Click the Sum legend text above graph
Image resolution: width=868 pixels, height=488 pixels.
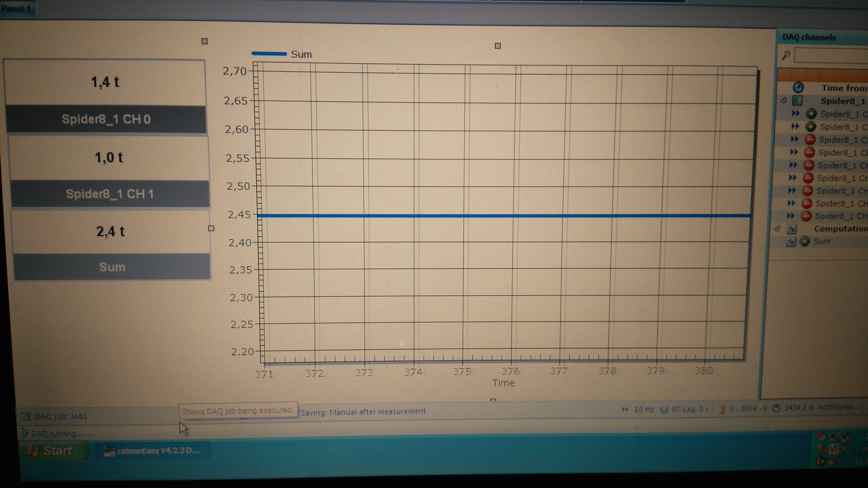pos(302,54)
